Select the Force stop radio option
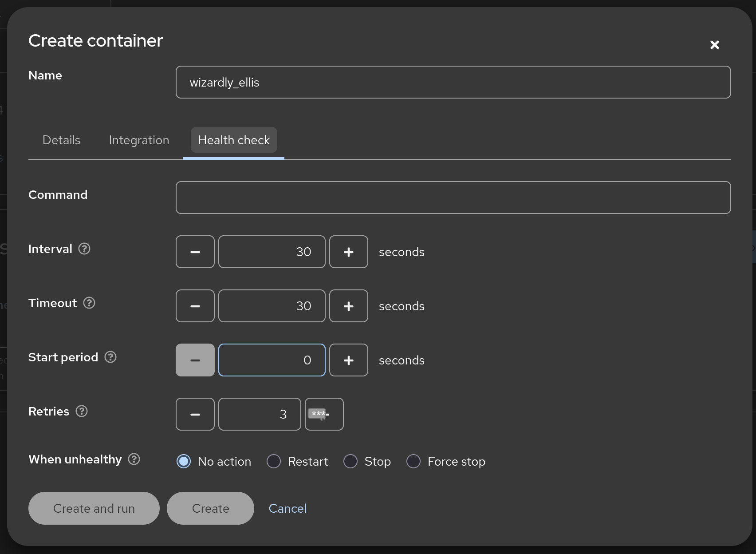 click(413, 461)
